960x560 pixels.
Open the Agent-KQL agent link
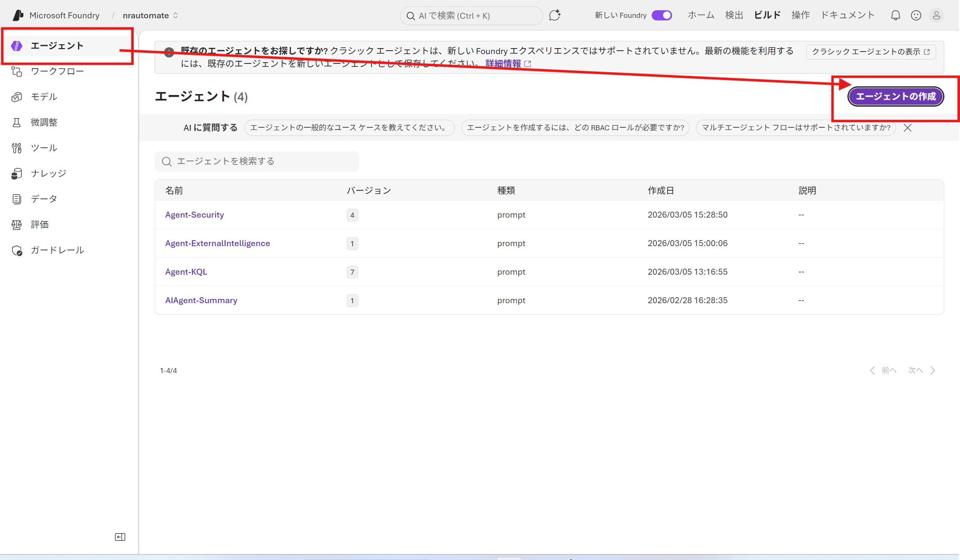[186, 272]
